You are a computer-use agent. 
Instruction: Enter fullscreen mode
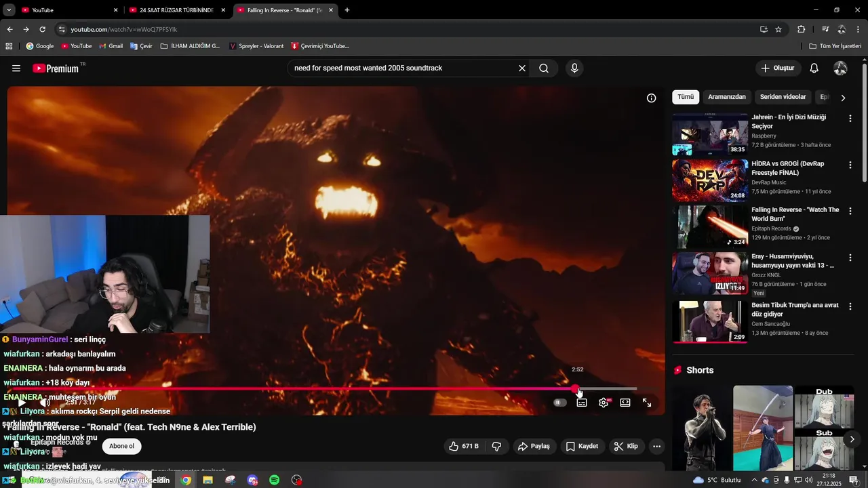pyautogui.click(x=647, y=403)
